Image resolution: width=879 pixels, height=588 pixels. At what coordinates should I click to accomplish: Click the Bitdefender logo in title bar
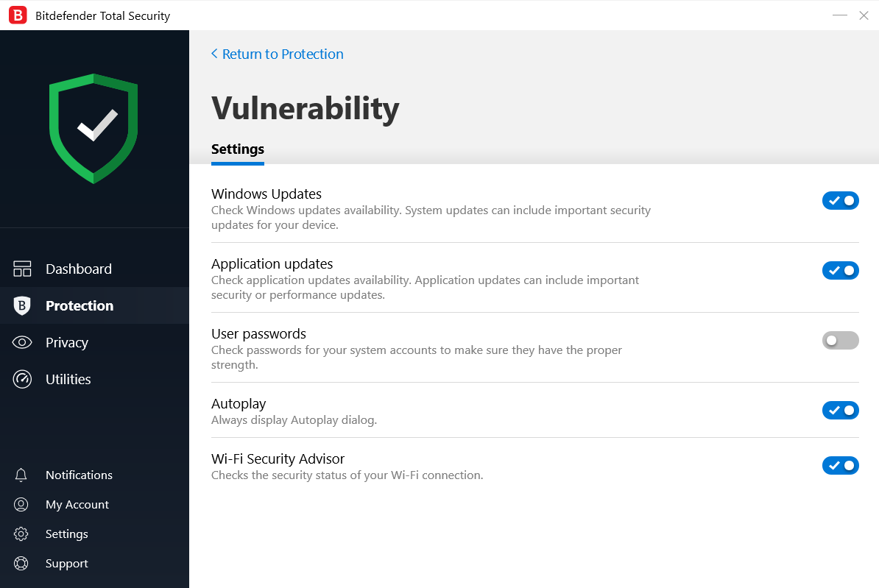pyautogui.click(x=18, y=15)
